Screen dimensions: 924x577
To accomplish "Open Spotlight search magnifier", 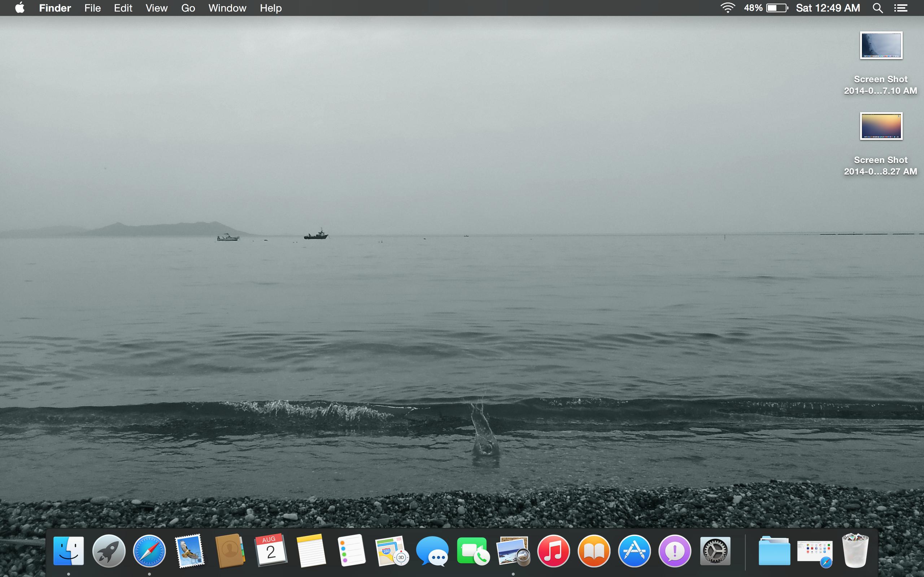I will click(x=878, y=8).
